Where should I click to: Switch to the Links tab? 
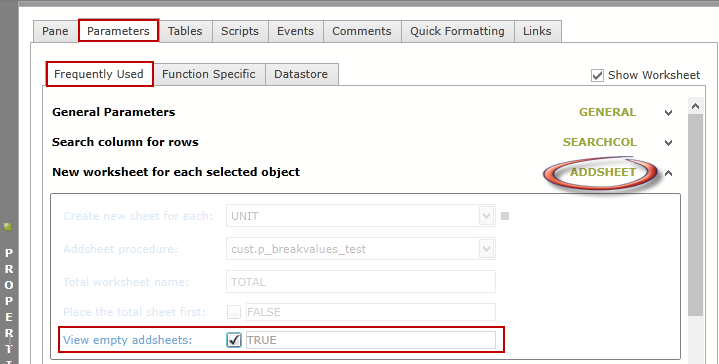537,31
